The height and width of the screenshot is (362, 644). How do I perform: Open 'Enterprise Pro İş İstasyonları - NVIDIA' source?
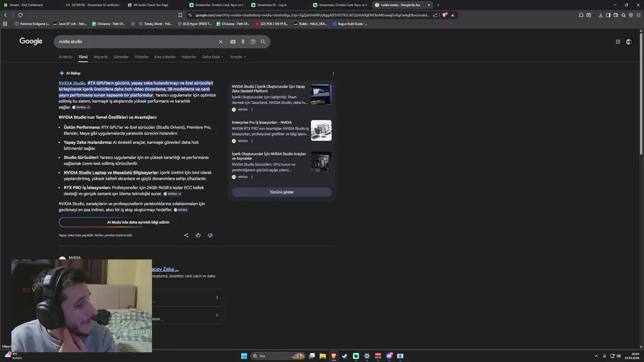pyautogui.click(x=262, y=122)
